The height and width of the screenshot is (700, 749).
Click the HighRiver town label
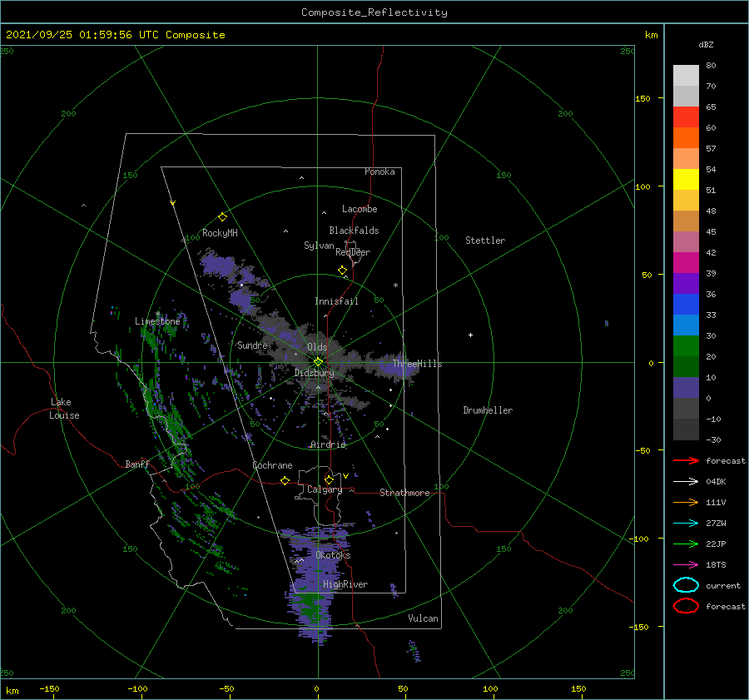tap(345, 584)
